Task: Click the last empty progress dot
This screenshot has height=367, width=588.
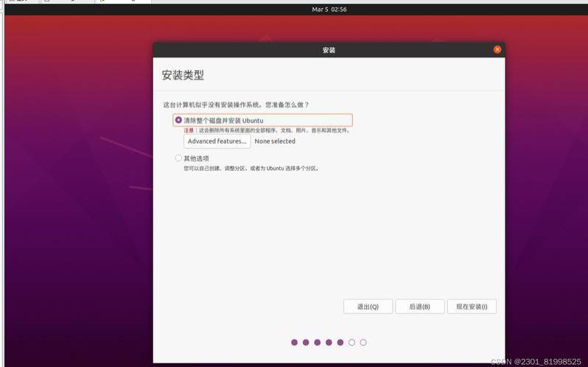Action: tap(363, 342)
